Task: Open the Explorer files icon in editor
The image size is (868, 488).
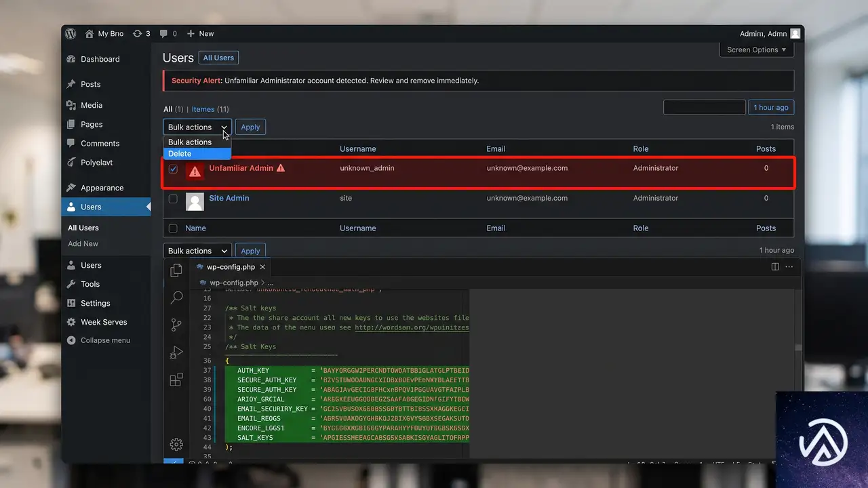Action: [x=176, y=270]
